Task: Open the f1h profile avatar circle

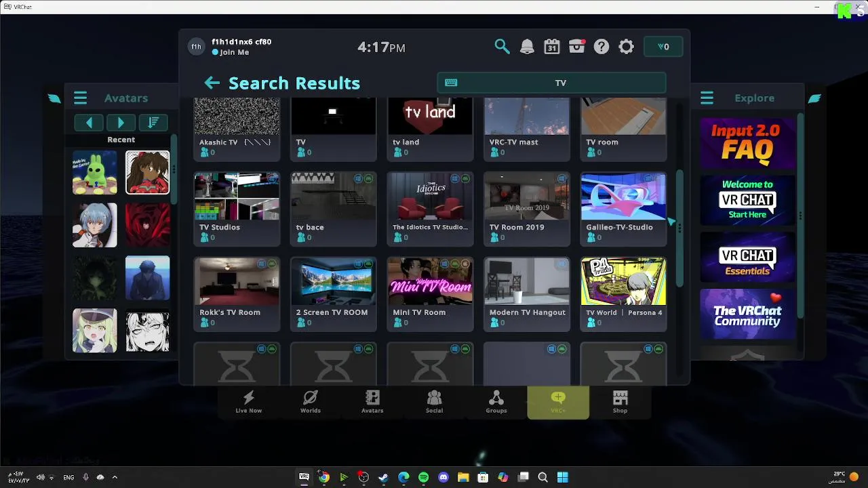Action: 196,47
